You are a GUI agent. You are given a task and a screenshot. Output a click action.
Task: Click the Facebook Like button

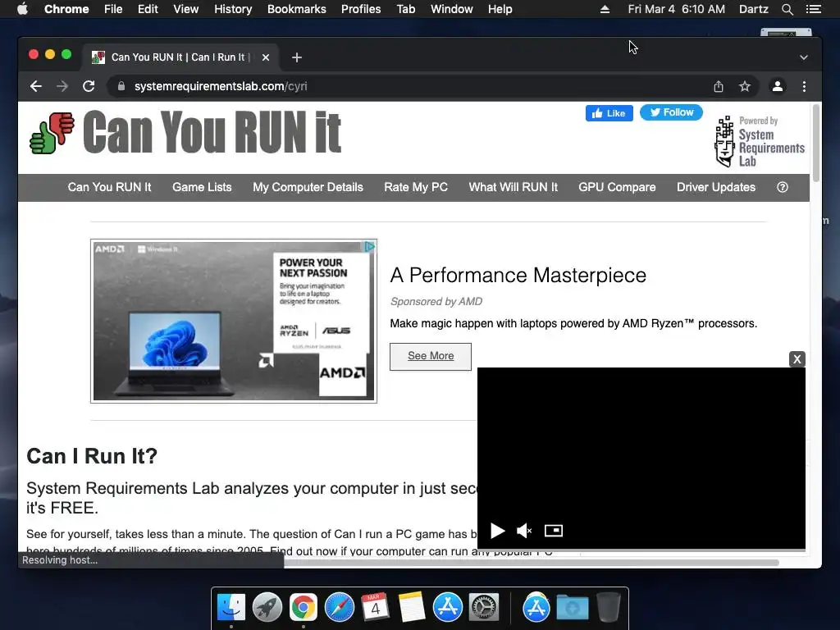coord(609,113)
